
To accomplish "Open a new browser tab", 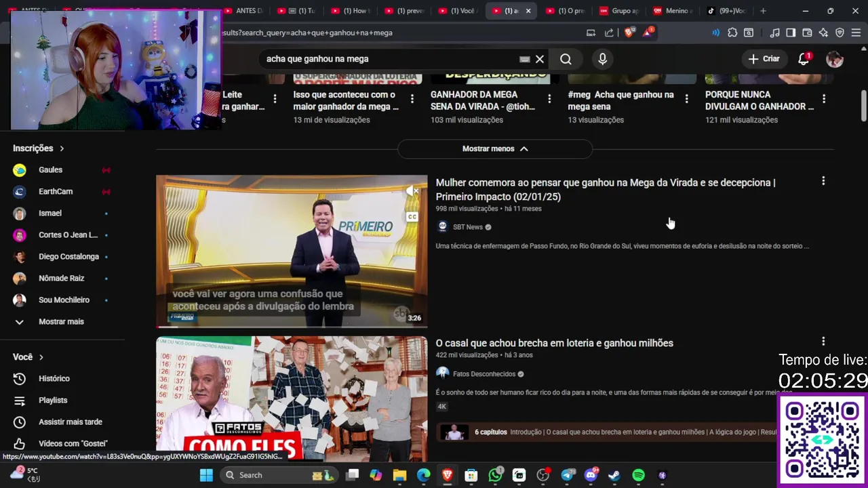I will [x=763, y=11].
